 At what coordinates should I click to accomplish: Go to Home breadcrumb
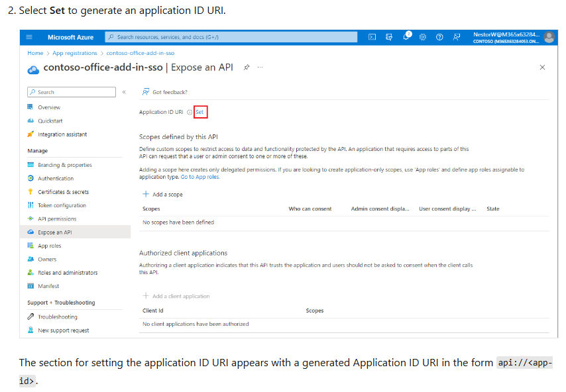(x=35, y=53)
